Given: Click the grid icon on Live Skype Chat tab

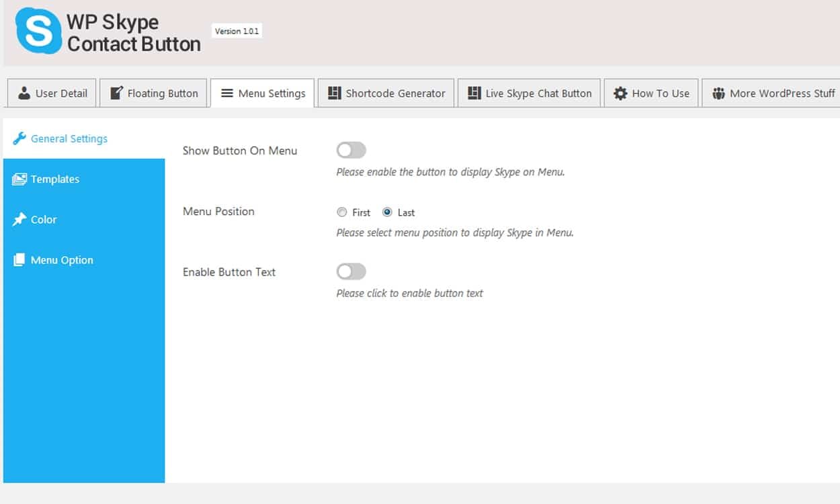Looking at the screenshot, I should tap(474, 93).
